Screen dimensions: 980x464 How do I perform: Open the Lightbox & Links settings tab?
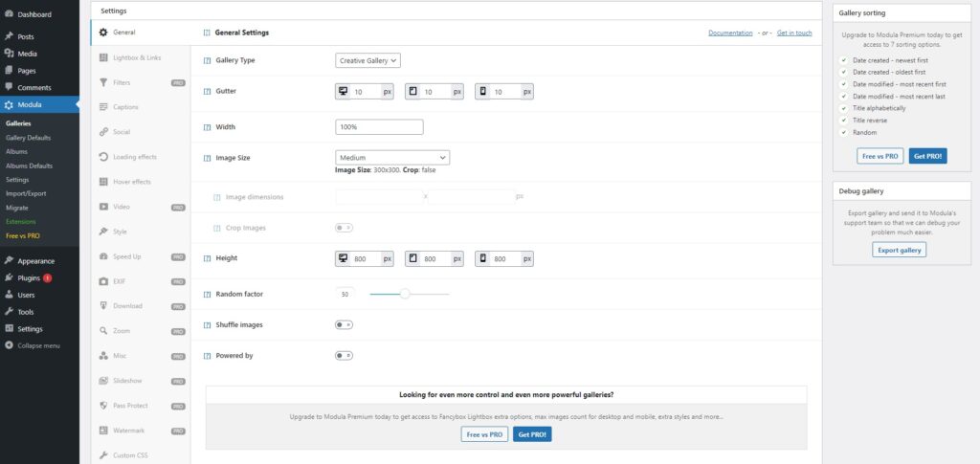pyautogui.click(x=137, y=57)
